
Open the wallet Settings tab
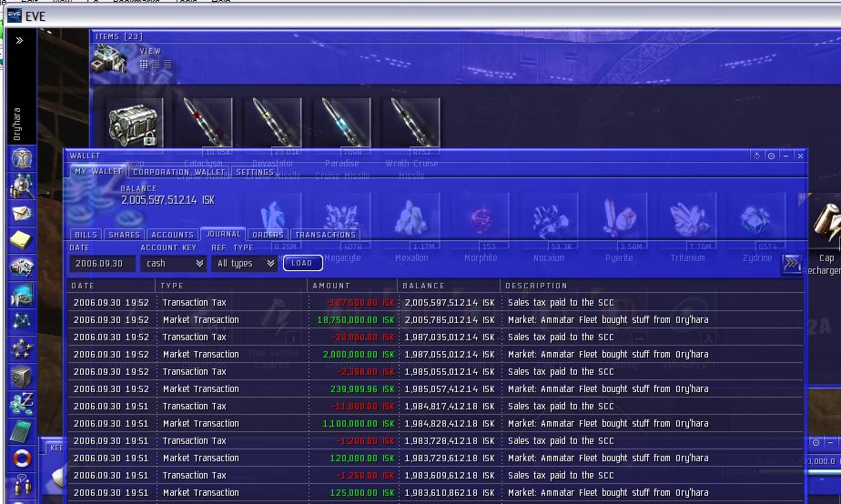point(255,172)
